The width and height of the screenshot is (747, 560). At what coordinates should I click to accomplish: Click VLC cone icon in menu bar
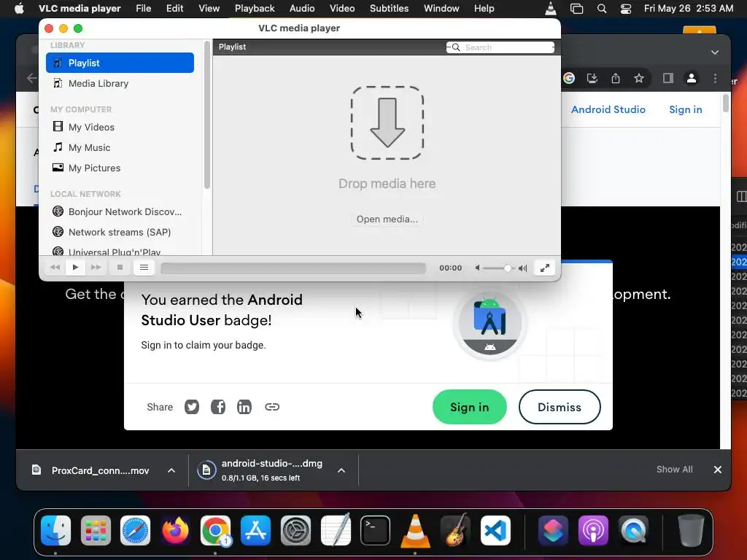point(551,8)
